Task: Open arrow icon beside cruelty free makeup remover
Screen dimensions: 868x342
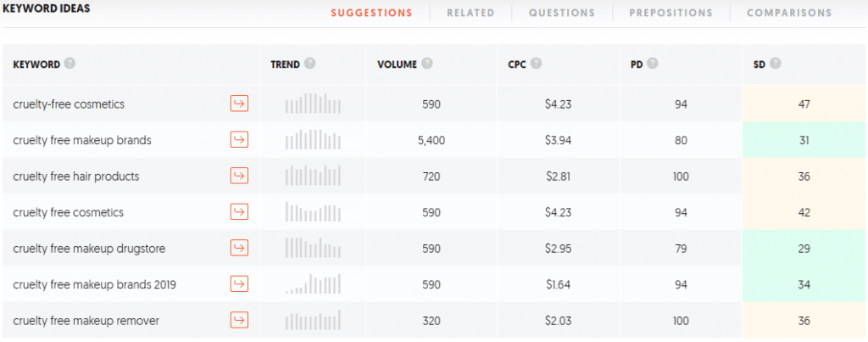Action: pos(239,320)
